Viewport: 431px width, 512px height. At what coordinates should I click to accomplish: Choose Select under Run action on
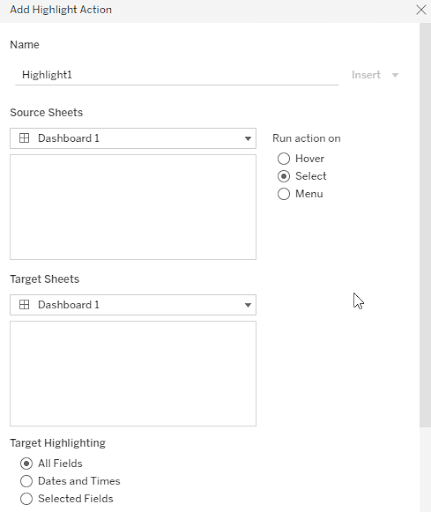click(x=284, y=176)
